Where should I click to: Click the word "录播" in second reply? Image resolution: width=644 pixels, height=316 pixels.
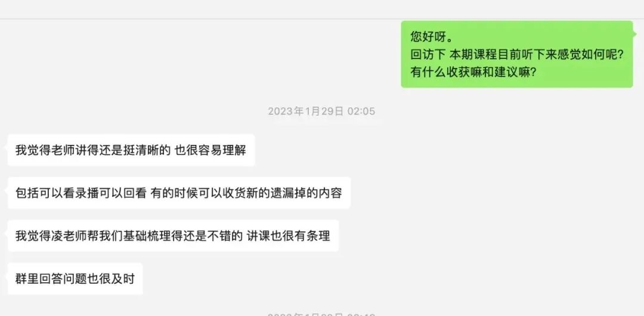pos(86,193)
